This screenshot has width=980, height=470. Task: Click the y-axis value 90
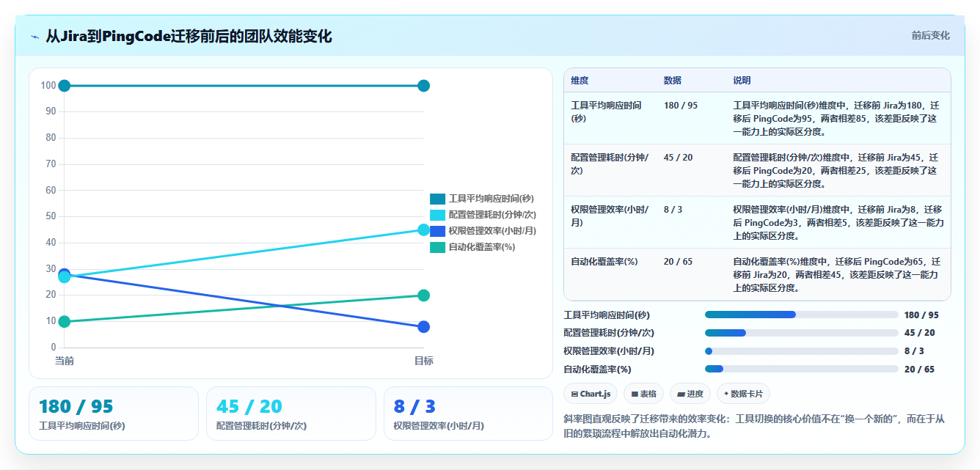pos(51,111)
